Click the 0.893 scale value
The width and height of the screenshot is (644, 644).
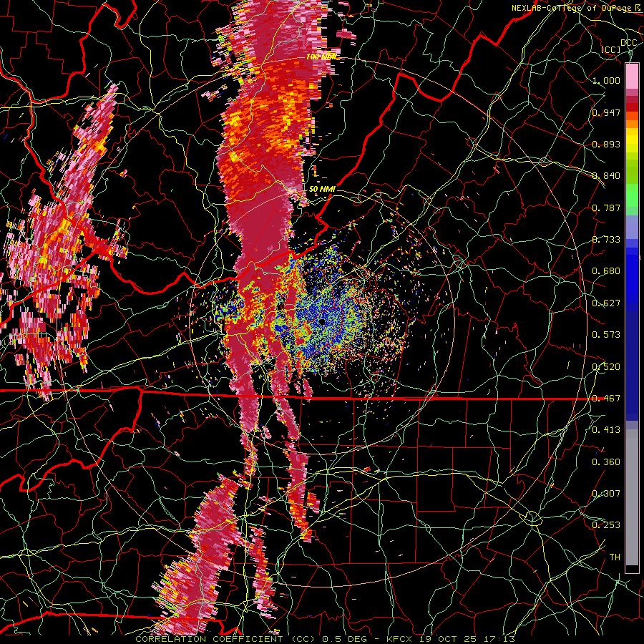[606, 144]
